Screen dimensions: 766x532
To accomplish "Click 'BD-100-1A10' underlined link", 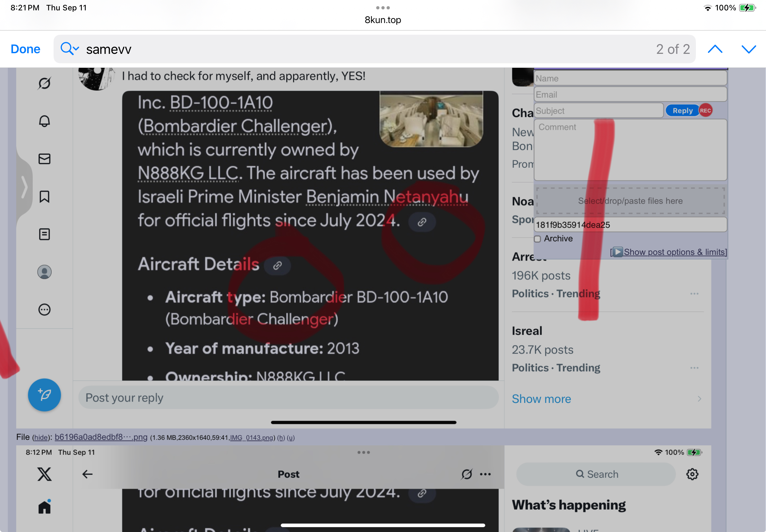I will tap(221, 103).
